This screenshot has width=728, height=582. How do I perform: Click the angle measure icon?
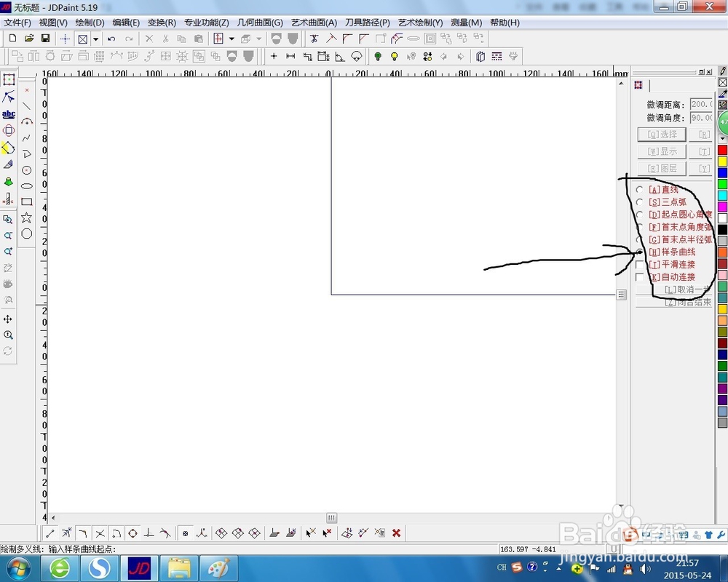(x=340, y=57)
